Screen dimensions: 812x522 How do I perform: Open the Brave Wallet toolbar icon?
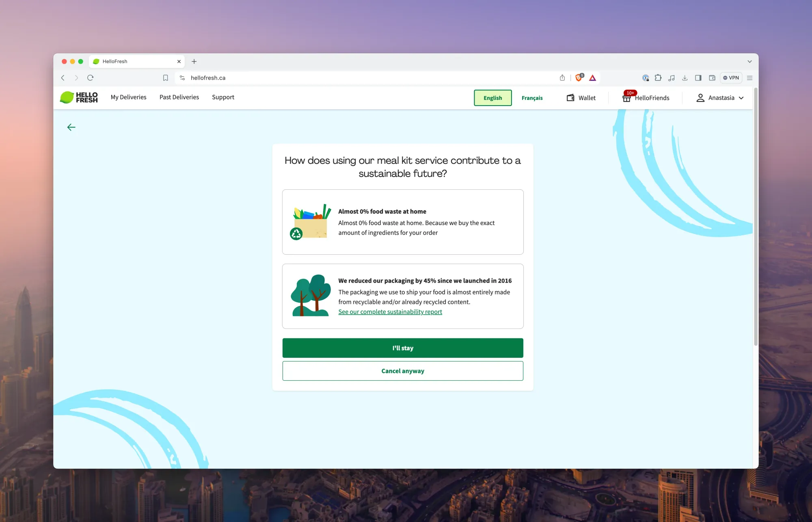712,78
